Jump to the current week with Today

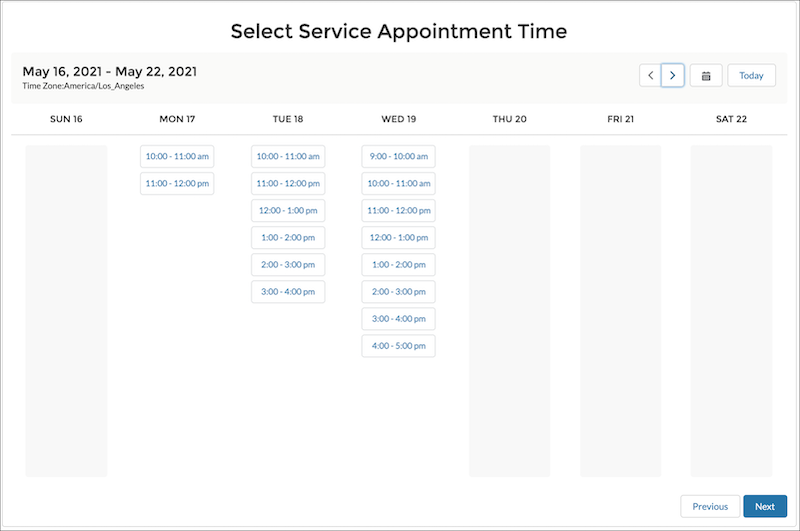752,75
